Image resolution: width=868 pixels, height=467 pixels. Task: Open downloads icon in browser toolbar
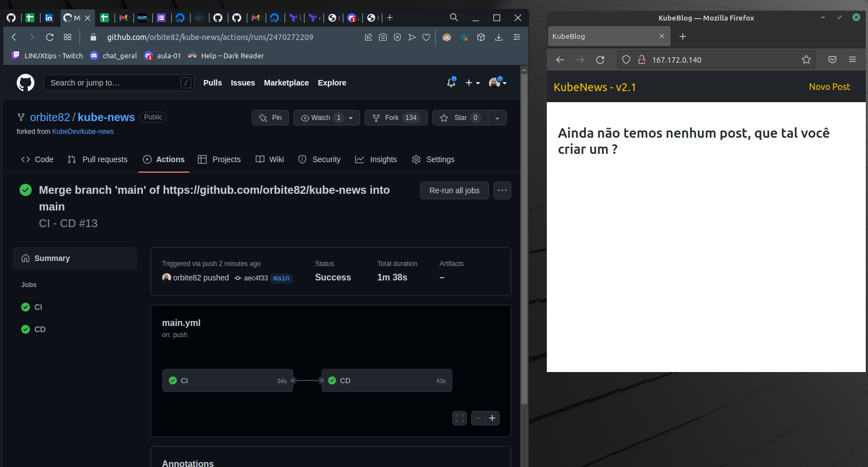(x=498, y=37)
